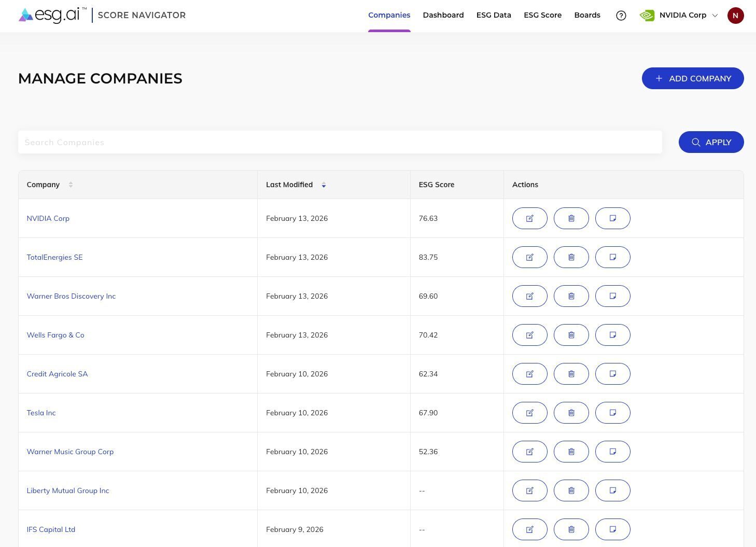This screenshot has height=547, width=756.
Task: Focus the Search Companies input field
Action: (340, 142)
